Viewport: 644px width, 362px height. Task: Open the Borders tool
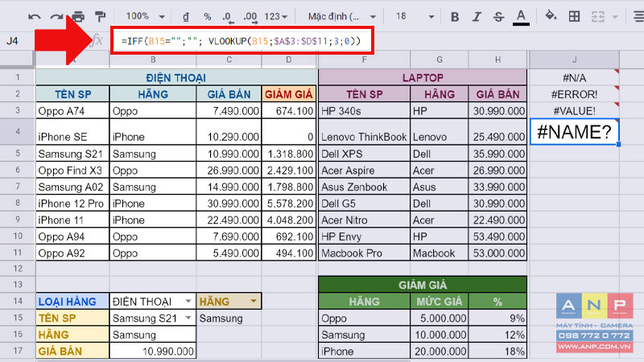[x=574, y=17]
